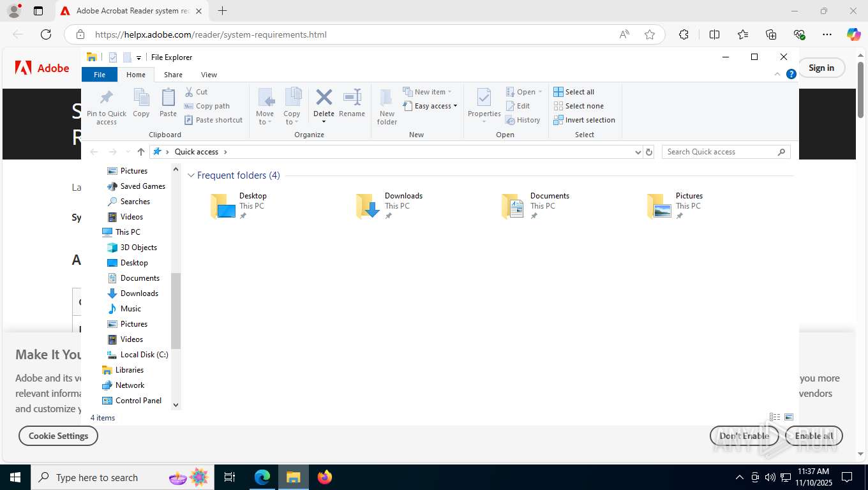
Task: Open the Easy access dropdown
Action: tap(430, 106)
